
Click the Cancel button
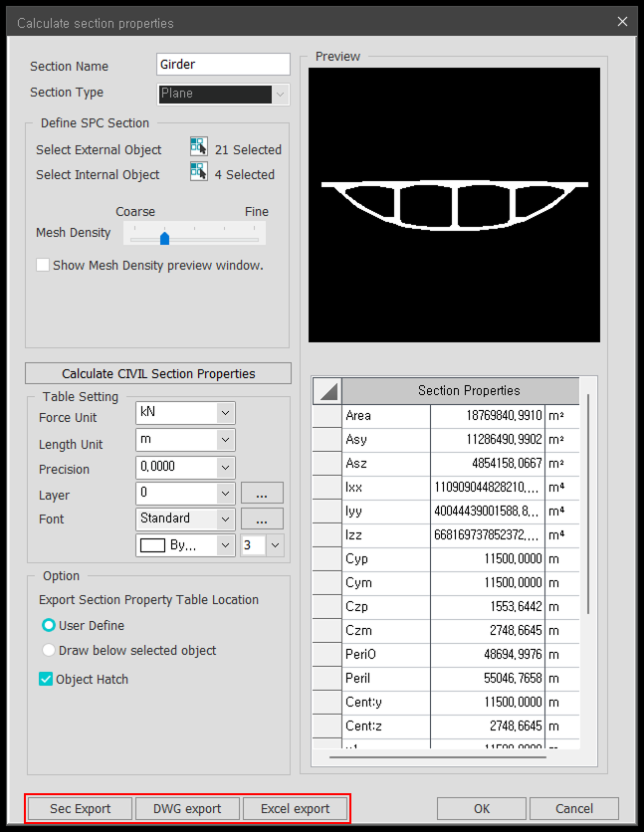tap(574, 809)
